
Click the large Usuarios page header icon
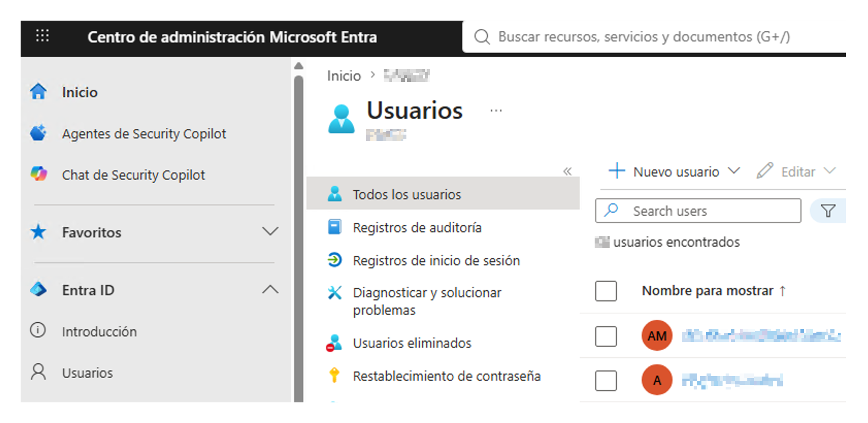click(341, 119)
